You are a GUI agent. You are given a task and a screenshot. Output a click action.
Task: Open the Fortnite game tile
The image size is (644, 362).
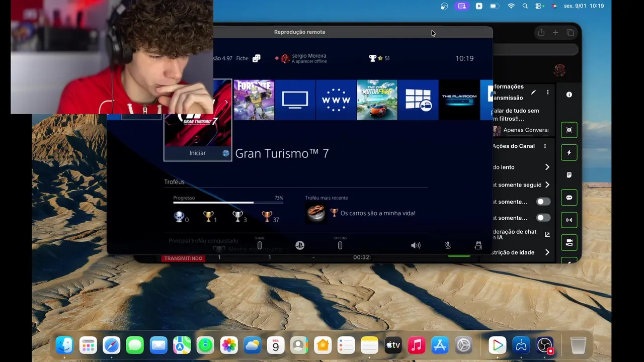(x=254, y=100)
